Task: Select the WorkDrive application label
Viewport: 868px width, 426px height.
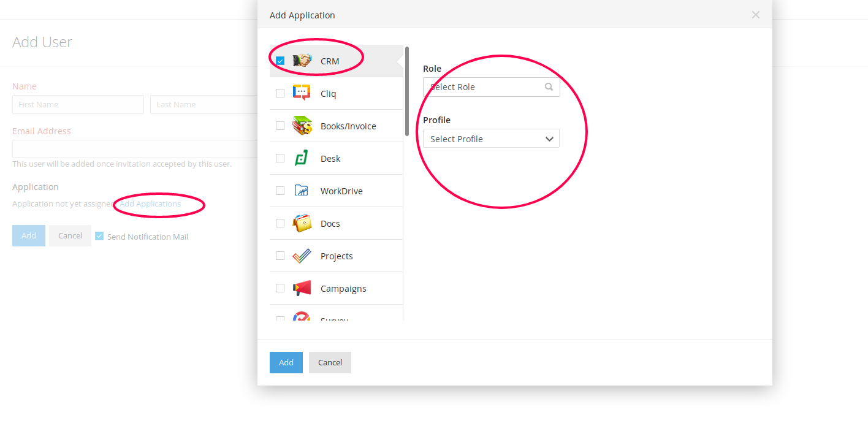Action: pos(341,191)
